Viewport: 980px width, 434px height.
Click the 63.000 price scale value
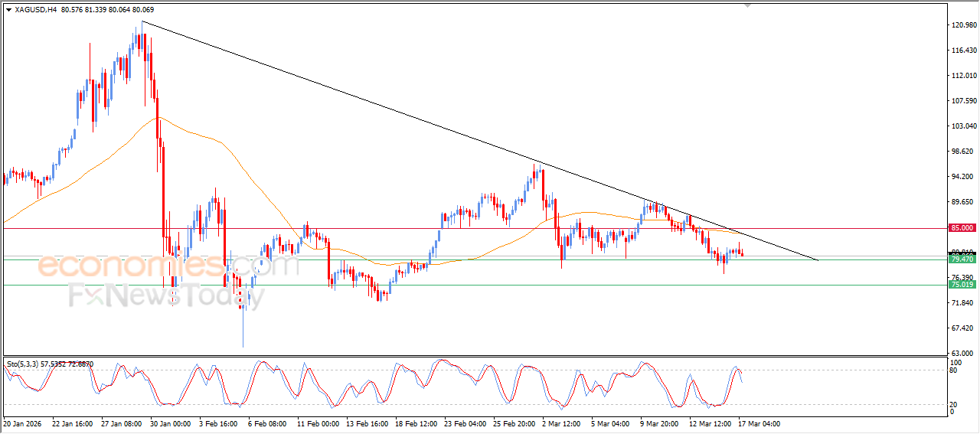[962, 353]
